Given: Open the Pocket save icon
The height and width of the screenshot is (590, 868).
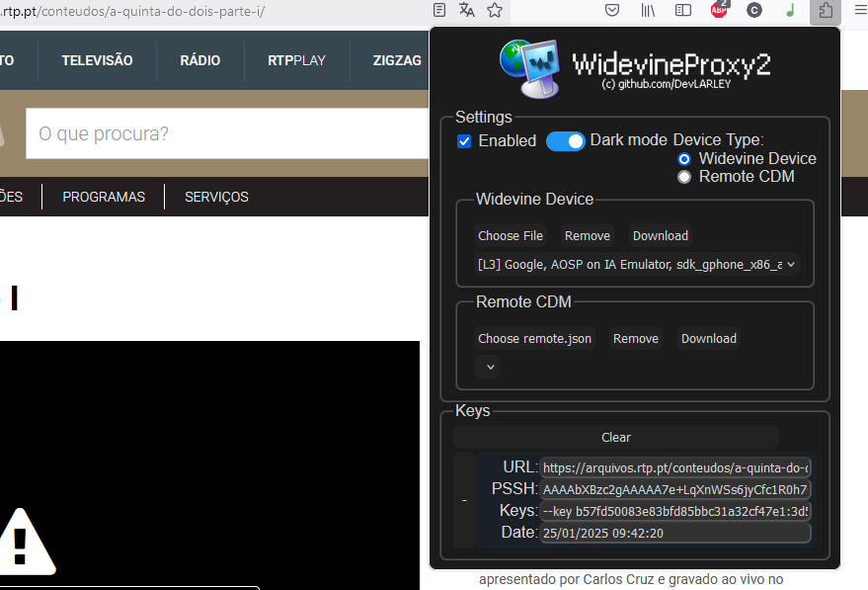Looking at the screenshot, I should tap(611, 10).
